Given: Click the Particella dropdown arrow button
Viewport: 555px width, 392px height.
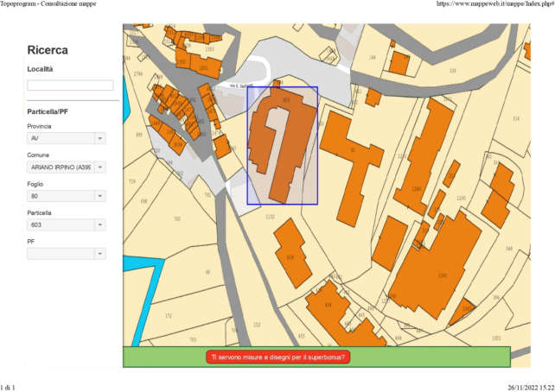Looking at the screenshot, I should (100, 225).
